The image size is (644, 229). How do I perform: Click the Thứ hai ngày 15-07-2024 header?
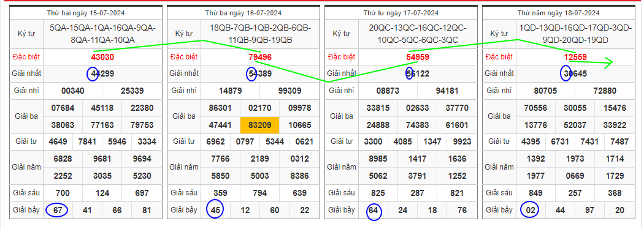tap(85, 13)
